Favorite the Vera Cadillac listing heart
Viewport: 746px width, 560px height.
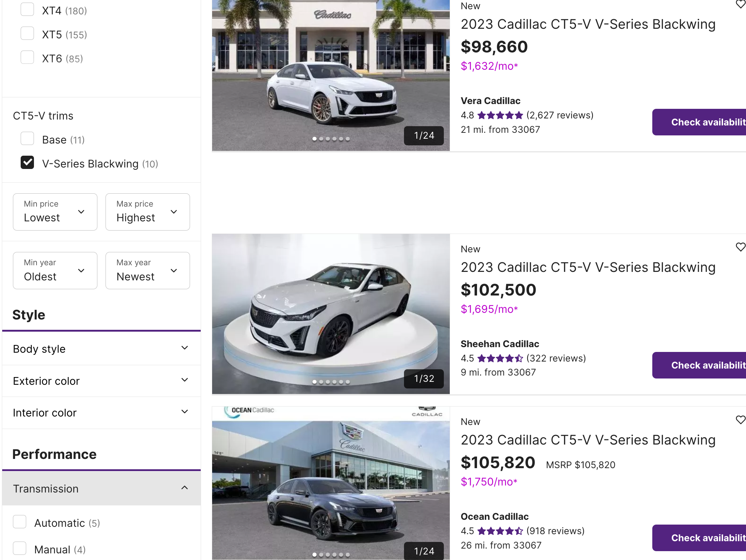[x=740, y=4]
